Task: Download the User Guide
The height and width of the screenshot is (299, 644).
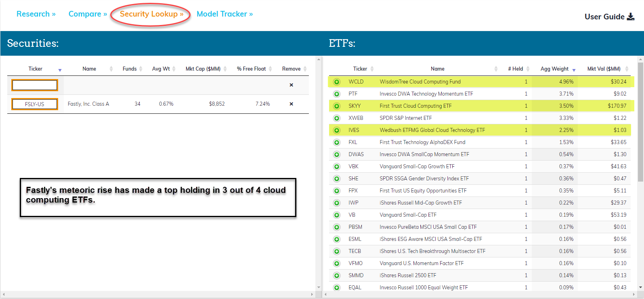Action: coord(609,17)
